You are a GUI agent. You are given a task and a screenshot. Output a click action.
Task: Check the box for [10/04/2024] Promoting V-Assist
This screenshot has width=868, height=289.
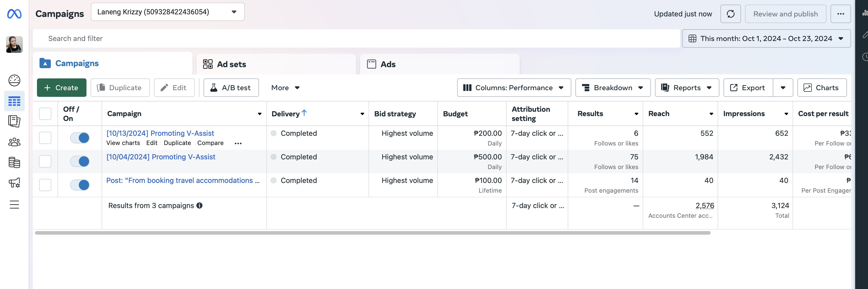[x=45, y=161]
